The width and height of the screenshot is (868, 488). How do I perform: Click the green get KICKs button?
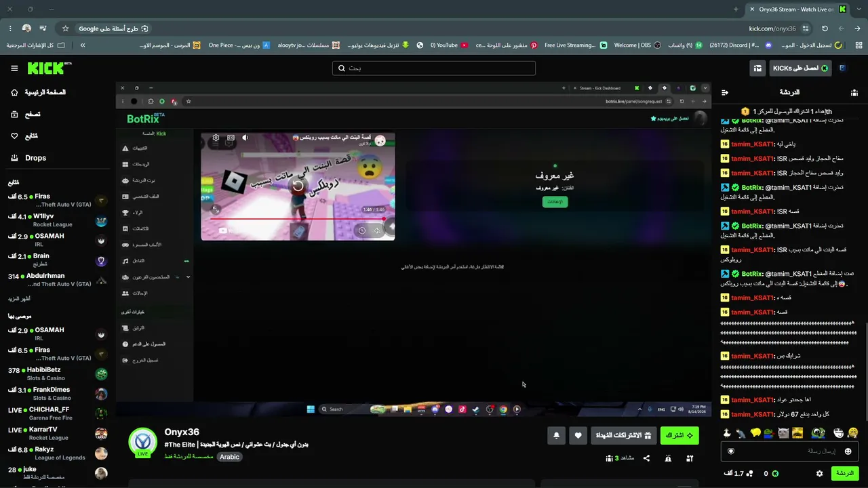point(801,68)
